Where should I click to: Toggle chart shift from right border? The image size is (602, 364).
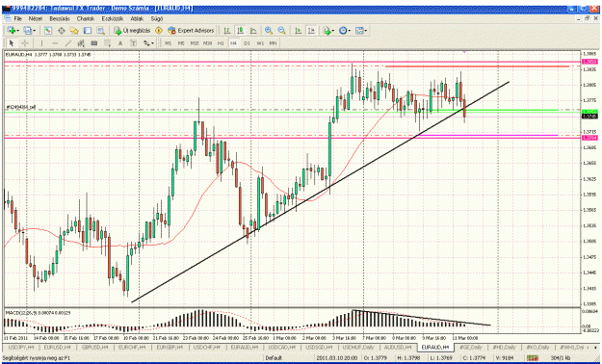[311, 31]
